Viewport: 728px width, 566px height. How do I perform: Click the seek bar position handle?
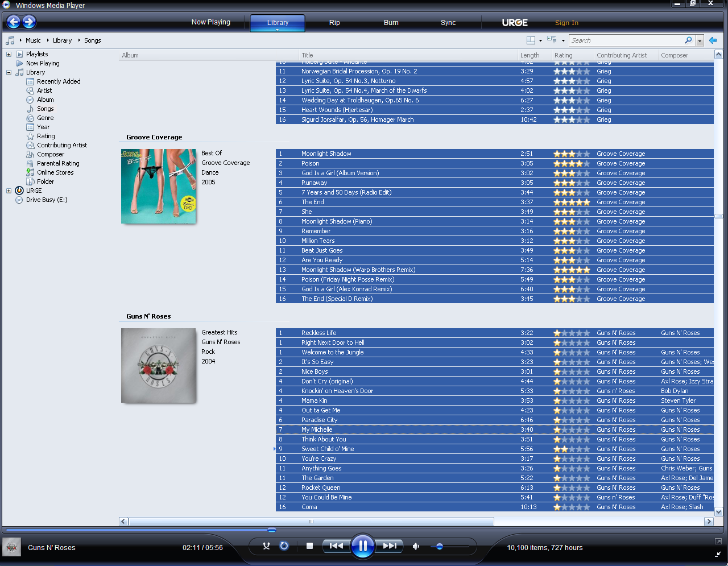pos(272,530)
